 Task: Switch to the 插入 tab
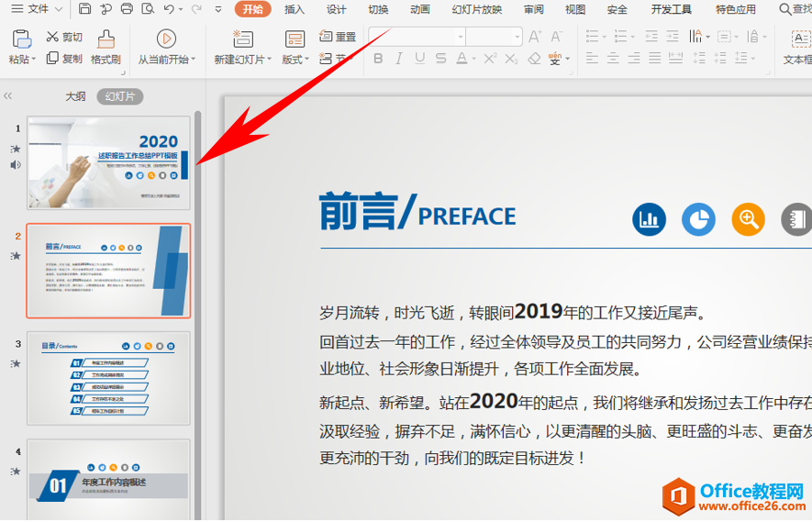pyautogui.click(x=295, y=9)
